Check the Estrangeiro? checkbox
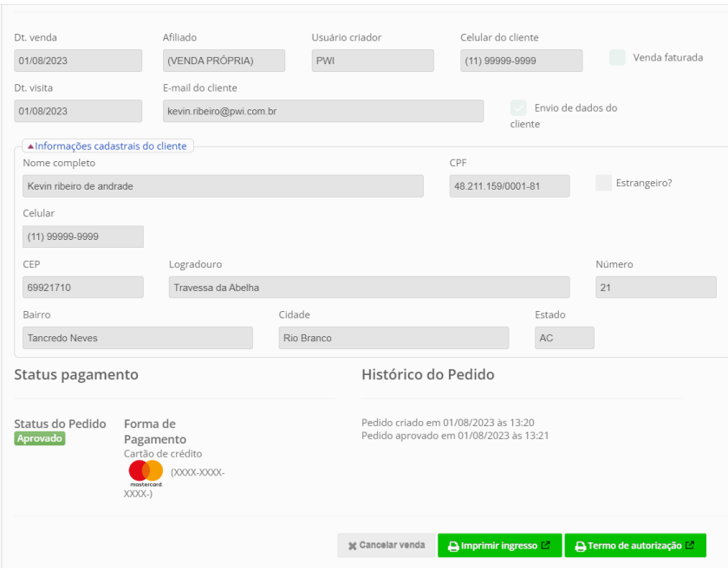 [x=604, y=183]
